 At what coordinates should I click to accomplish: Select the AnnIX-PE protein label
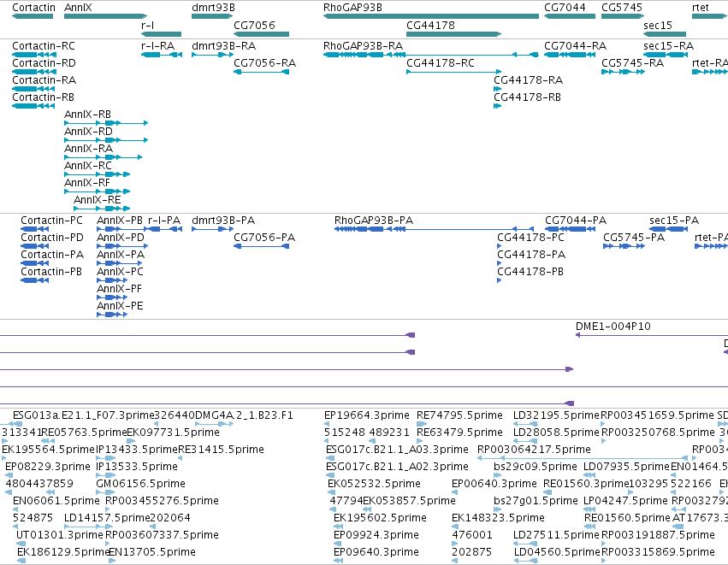pos(120,306)
